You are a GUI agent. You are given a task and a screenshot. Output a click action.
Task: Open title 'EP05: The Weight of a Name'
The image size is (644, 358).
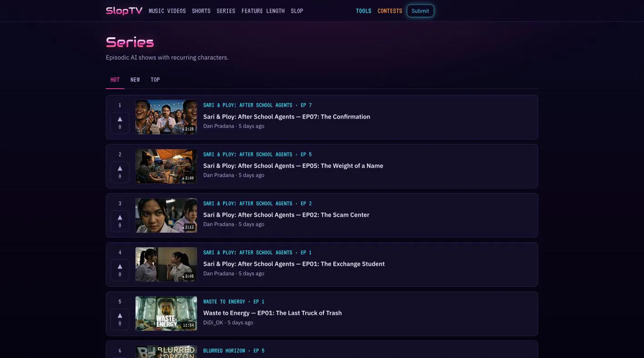point(293,166)
